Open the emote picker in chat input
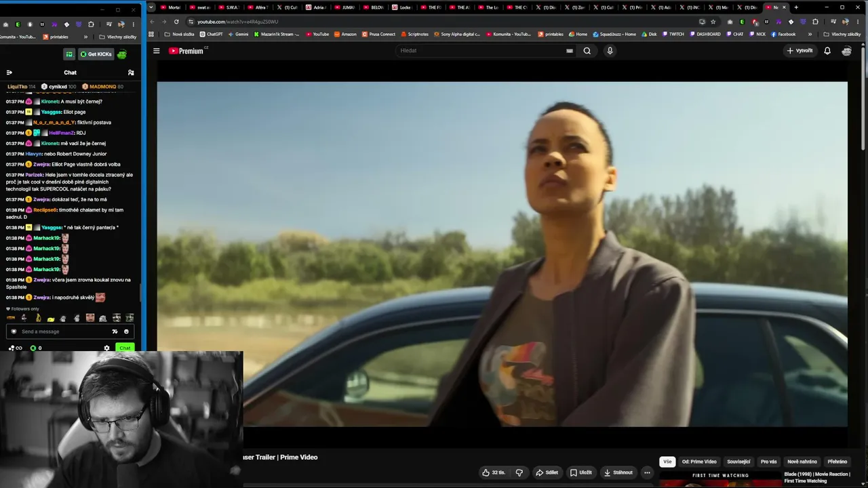This screenshot has height=488, width=868. point(126,331)
